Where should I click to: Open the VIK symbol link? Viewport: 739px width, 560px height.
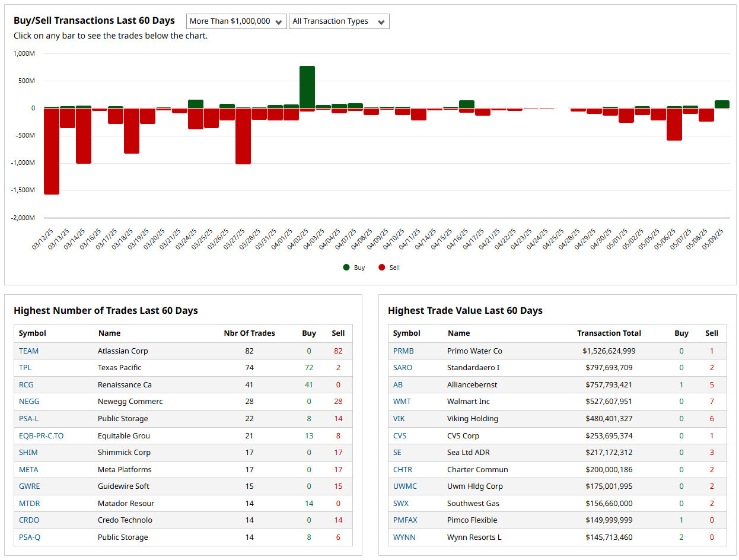(399, 418)
